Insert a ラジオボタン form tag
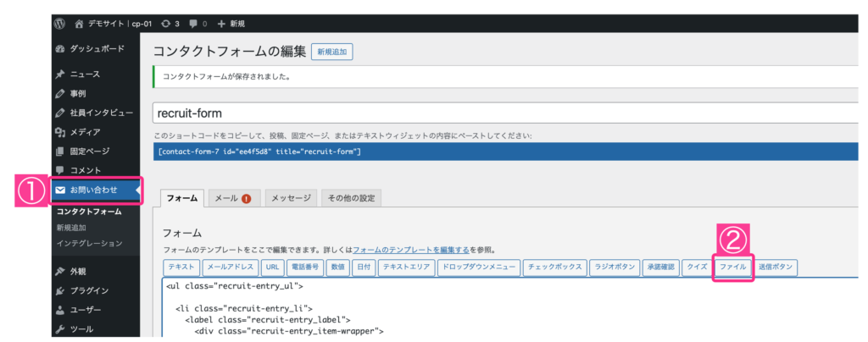 coord(615,268)
